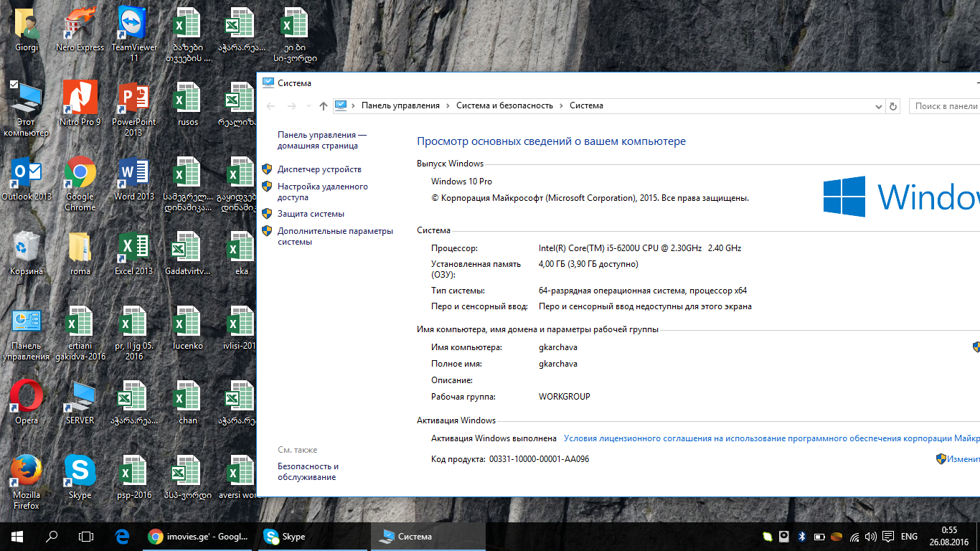This screenshot has height=551, width=980.
Task: Open Nitro Pro 9 desktop icon
Action: (x=80, y=104)
